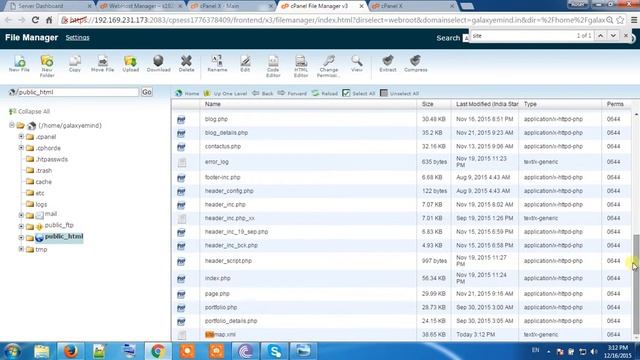
Task: Switch to cPanel X - Main tab
Action: coord(232,6)
